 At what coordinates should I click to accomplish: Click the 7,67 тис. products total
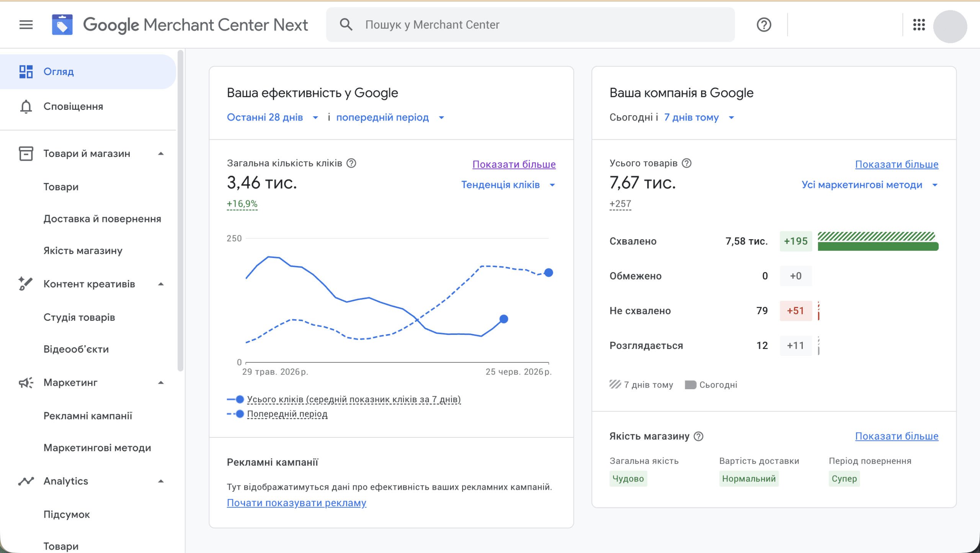pos(643,183)
